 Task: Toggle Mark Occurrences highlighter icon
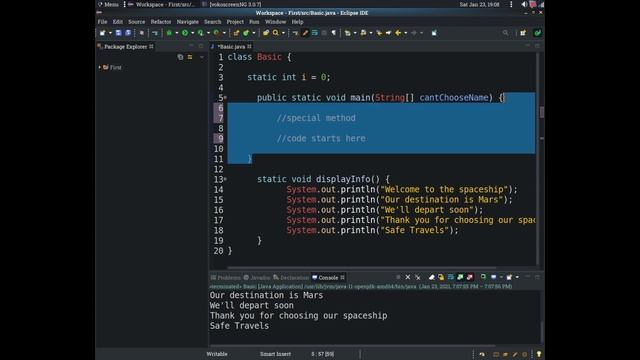(x=305, y=33)
